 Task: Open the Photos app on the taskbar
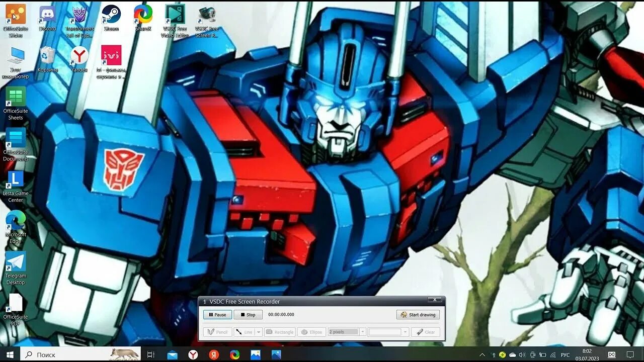pyautogui.click(x=256, y=354)
